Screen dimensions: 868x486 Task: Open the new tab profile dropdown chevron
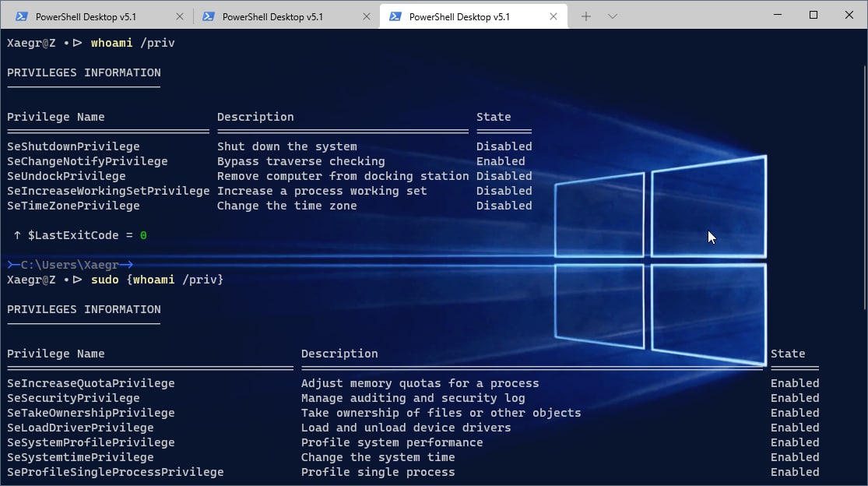coord(612,16)
